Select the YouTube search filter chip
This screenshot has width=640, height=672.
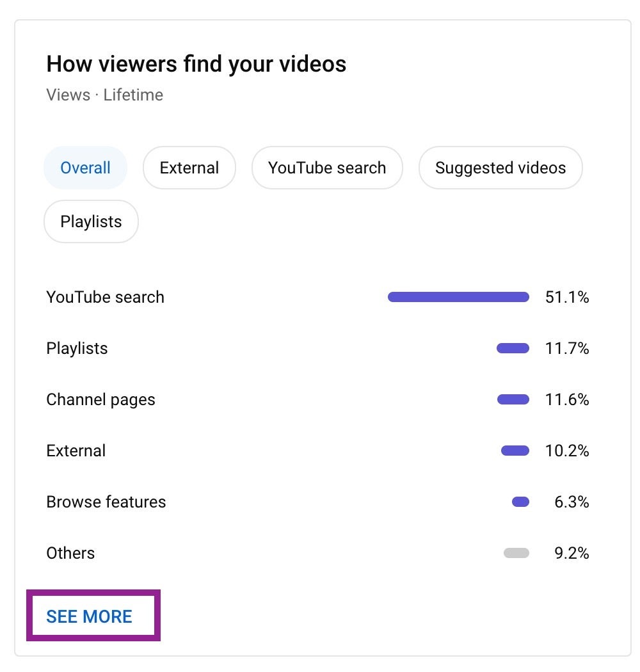pyautogui.click(x=326, y=168)
